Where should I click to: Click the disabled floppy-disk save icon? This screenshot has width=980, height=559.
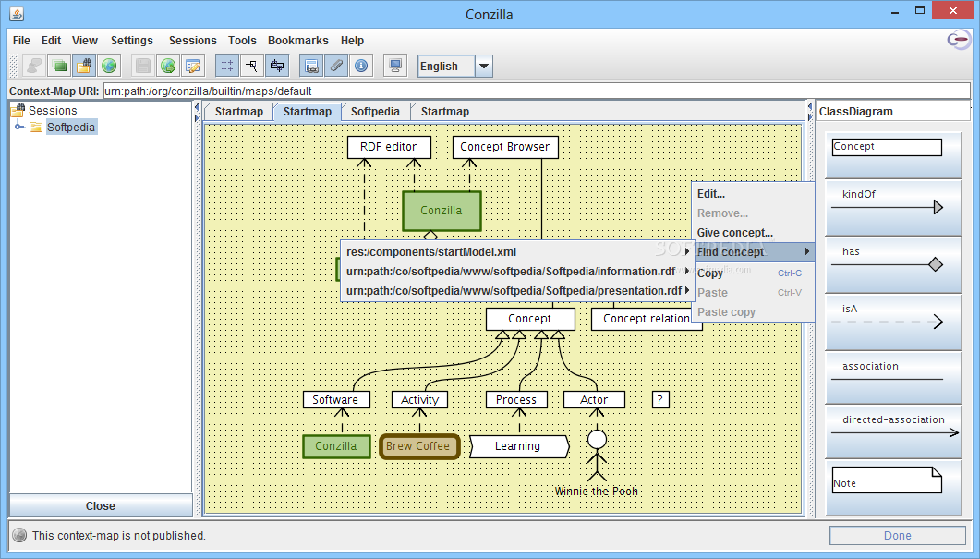point(143,66)
